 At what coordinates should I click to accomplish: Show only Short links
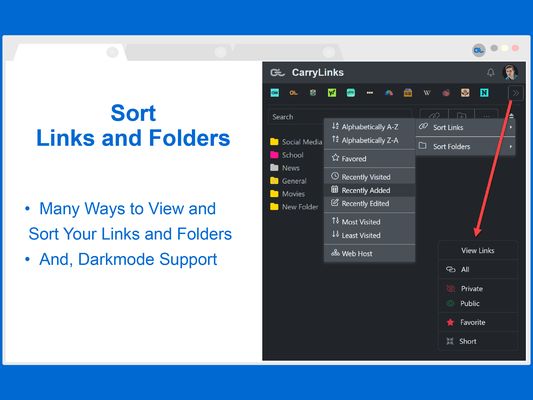click(x=478, y=341)
